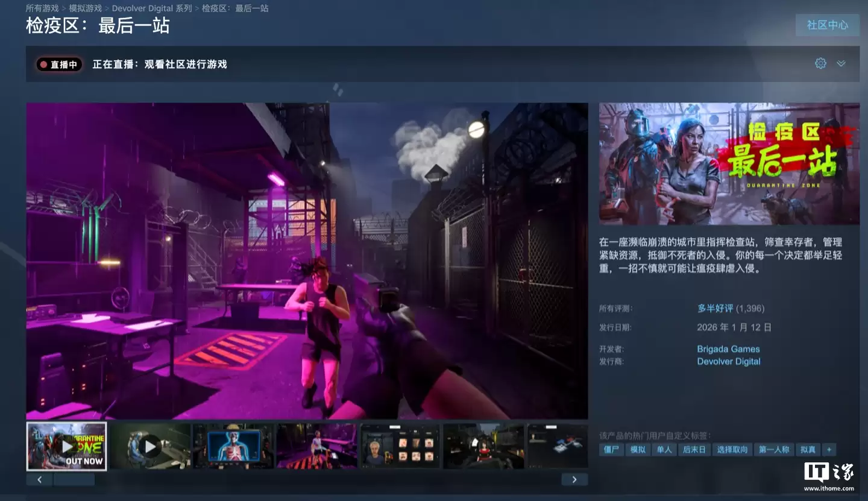Play the second video in the media strip
868x501 pixels.
[149, 446]
